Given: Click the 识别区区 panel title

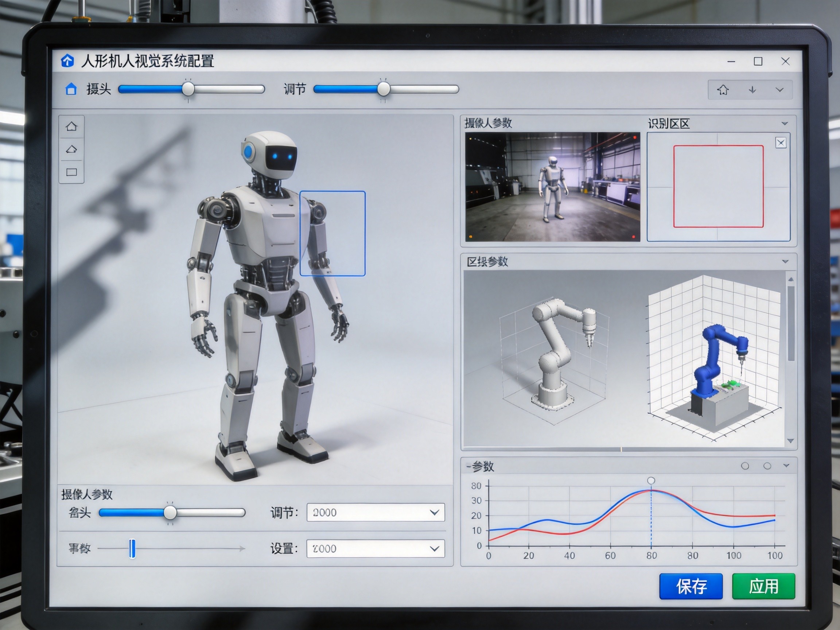Looking at the screenshot, I should coord(669,124).
